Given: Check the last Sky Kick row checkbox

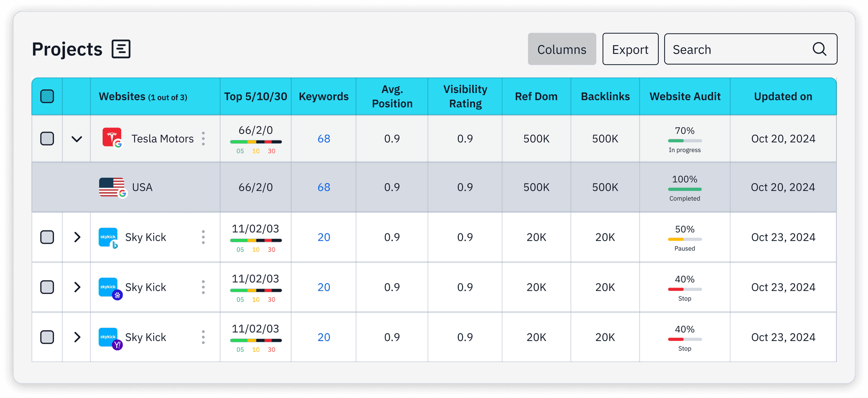Looking at the screenshot, I should pos(47,337).
